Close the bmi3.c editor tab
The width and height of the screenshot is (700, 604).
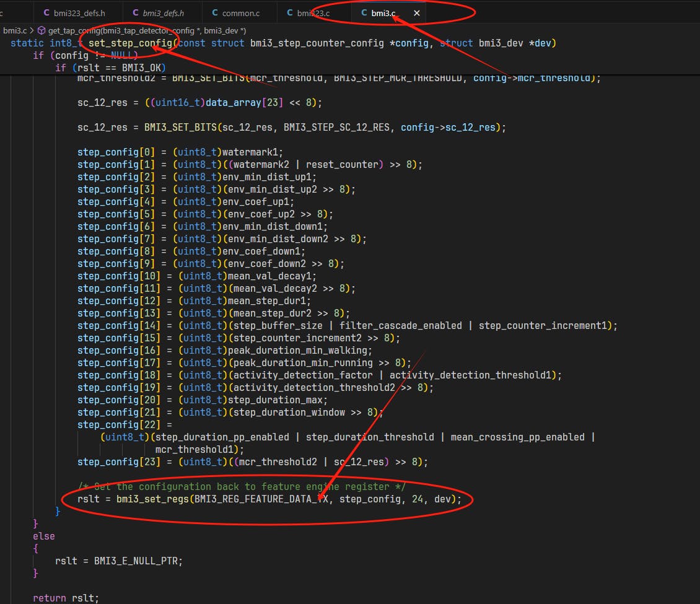pyautogui.click(x=417, y=13)
